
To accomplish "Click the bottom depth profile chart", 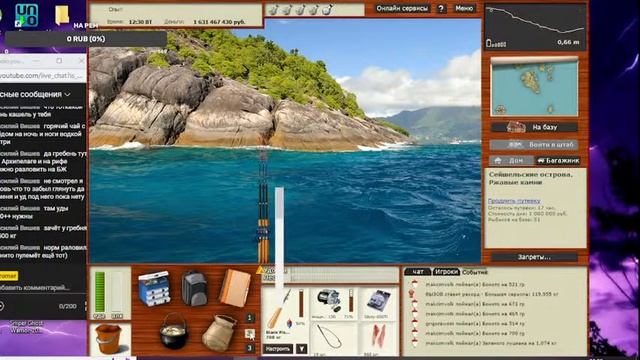I will point(536,27).
